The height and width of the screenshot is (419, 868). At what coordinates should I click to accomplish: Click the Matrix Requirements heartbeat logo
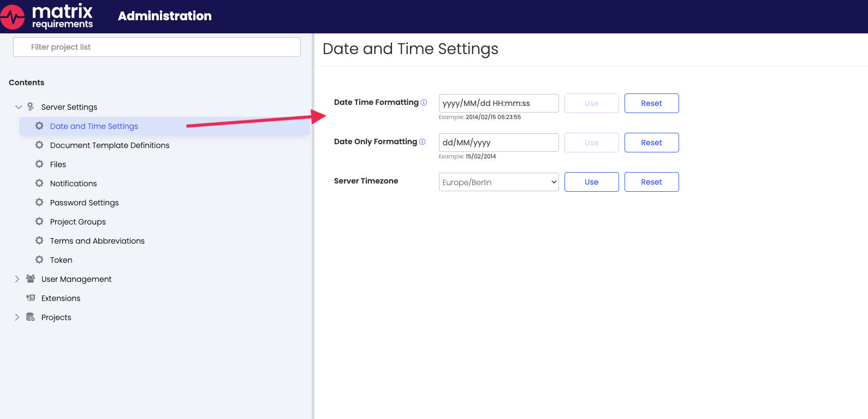click(12, 16)
